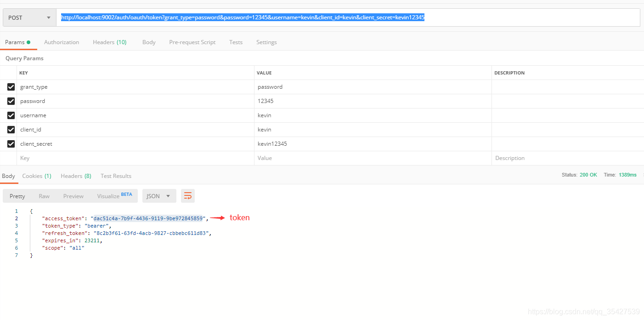Toggle line wrapping in the response viewer
This screenshot has width=644, height=320.
pos(187,195)
